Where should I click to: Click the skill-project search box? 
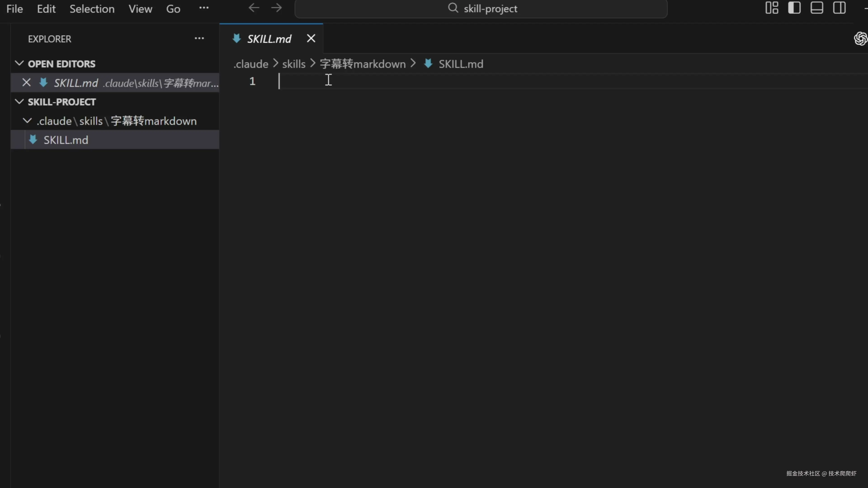point(481,9)
